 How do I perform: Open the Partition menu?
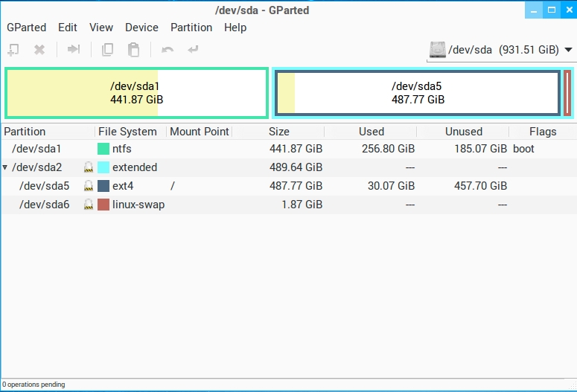click(x=191, y=28)
